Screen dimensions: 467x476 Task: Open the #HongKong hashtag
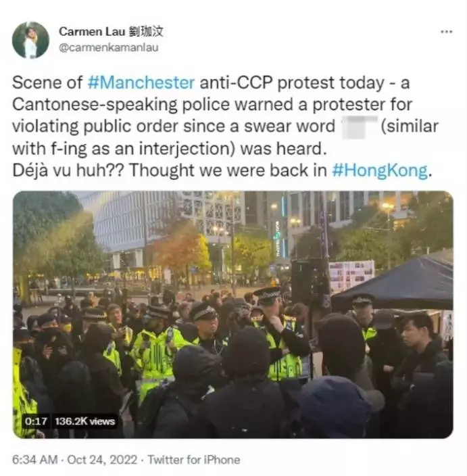380,170
